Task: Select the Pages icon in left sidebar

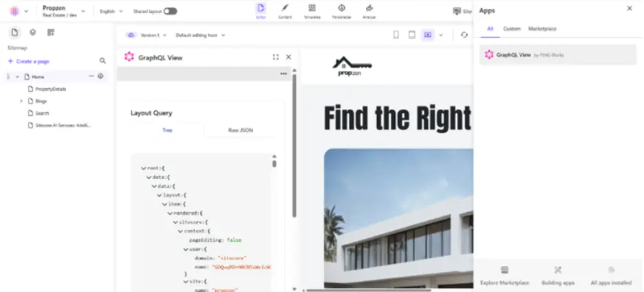Action: [x=14, y=32]
